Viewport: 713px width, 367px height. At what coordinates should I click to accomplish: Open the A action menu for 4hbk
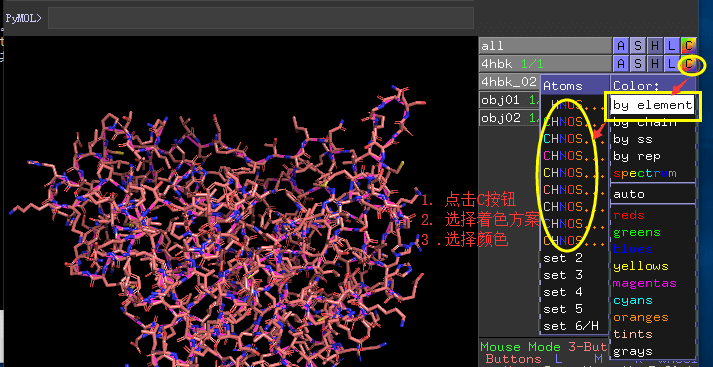point(621,64)
